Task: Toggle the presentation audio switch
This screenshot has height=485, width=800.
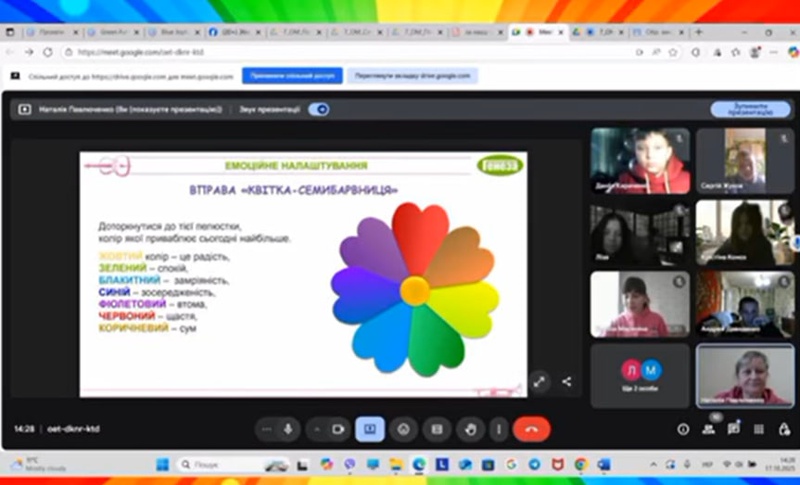Action: (x=319, y=110)
